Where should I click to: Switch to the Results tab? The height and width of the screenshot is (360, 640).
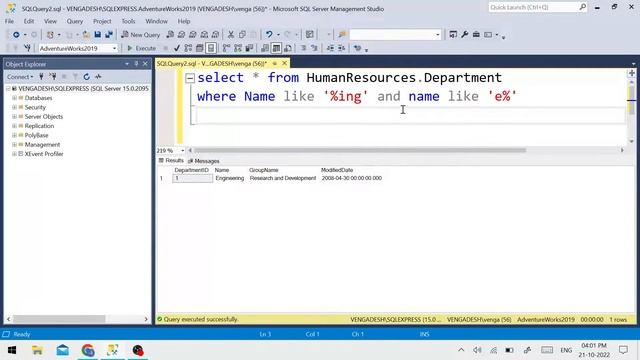171,161
